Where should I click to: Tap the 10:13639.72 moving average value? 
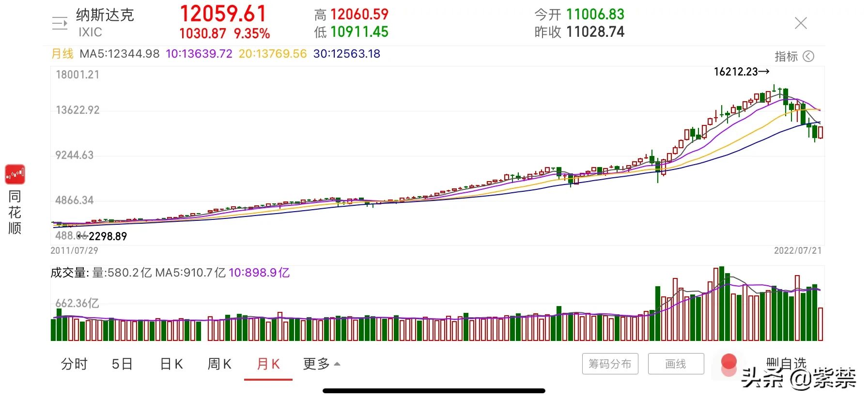(x=199, y=54)
